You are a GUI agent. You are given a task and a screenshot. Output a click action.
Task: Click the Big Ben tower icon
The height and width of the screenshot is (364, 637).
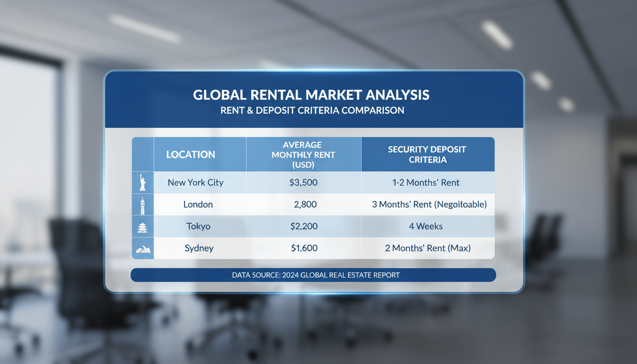click(142, 205)
